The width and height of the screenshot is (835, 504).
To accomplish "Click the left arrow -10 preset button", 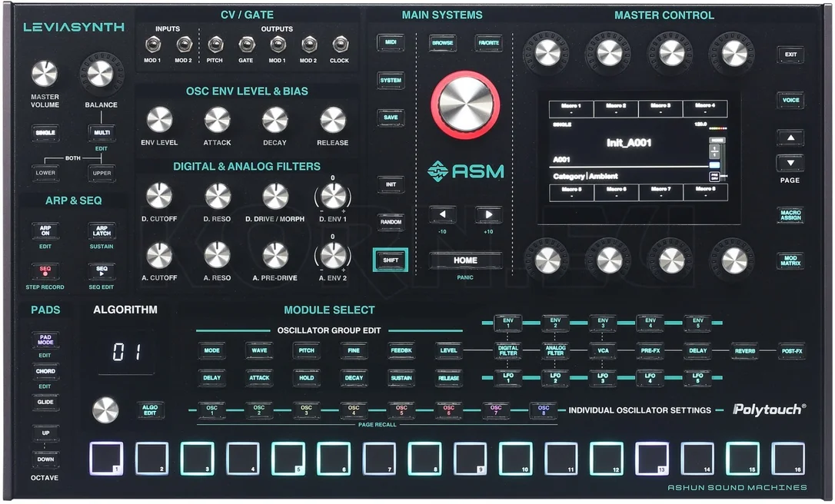I will [x=443, y=215].
